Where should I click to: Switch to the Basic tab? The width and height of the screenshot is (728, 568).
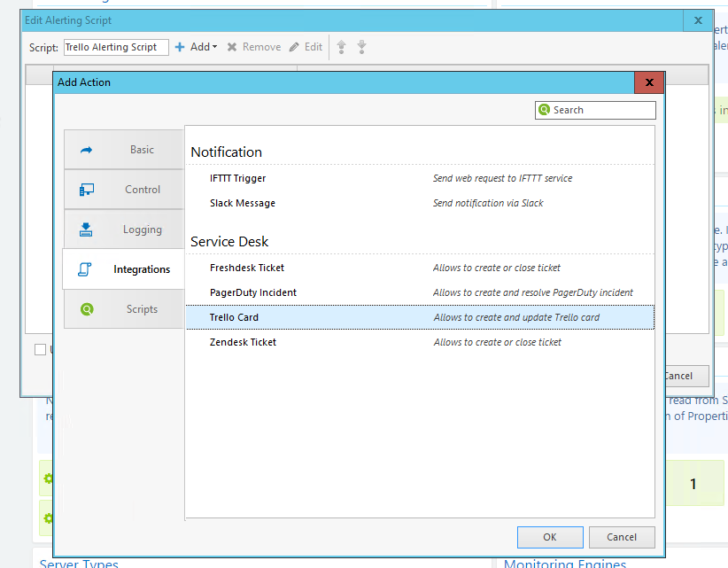click(124, 150)
